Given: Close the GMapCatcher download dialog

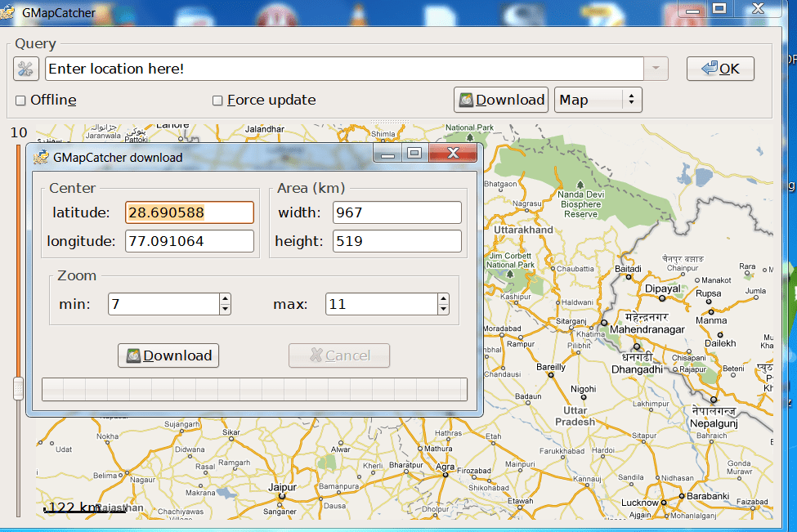Looking at the screenshot, I should coord(453,153).
